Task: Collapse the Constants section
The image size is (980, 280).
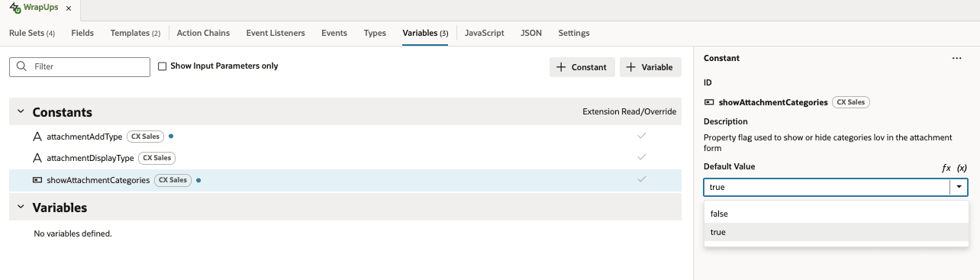Action: tap(21, 111)
